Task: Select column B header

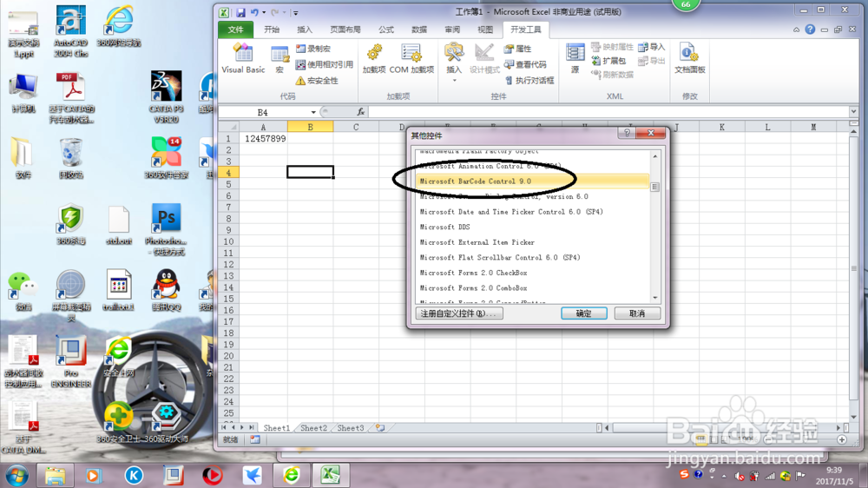Action: 310,127
